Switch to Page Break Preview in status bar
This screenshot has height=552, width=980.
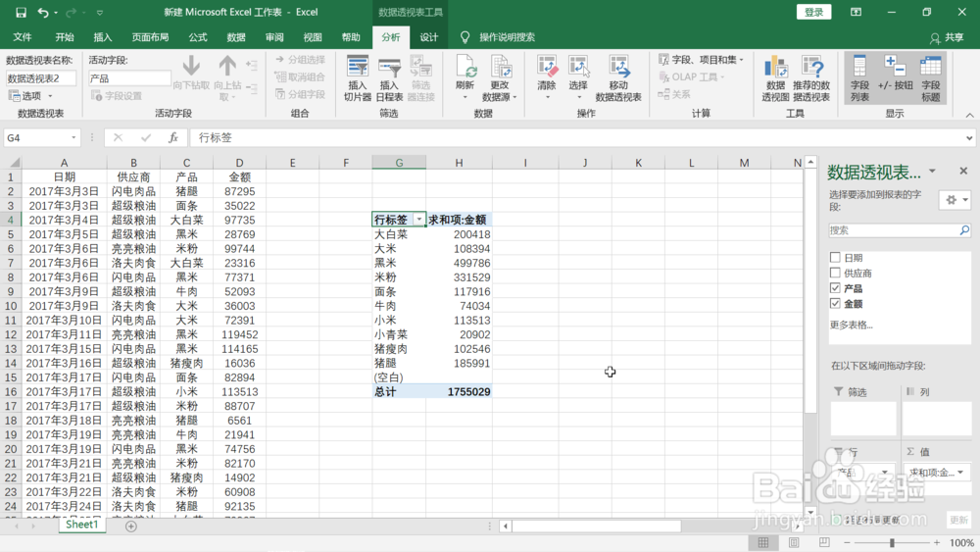point(824,542)
